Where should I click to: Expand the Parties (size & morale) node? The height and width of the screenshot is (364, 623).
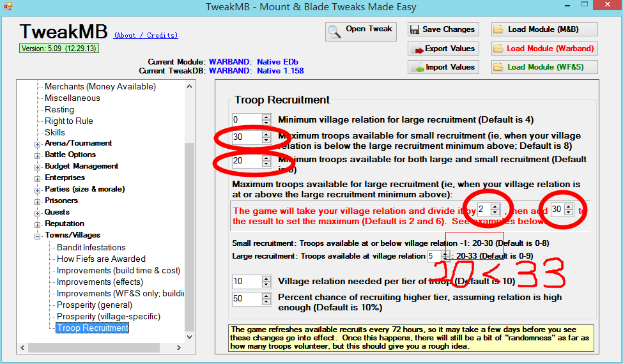(37, 190)
